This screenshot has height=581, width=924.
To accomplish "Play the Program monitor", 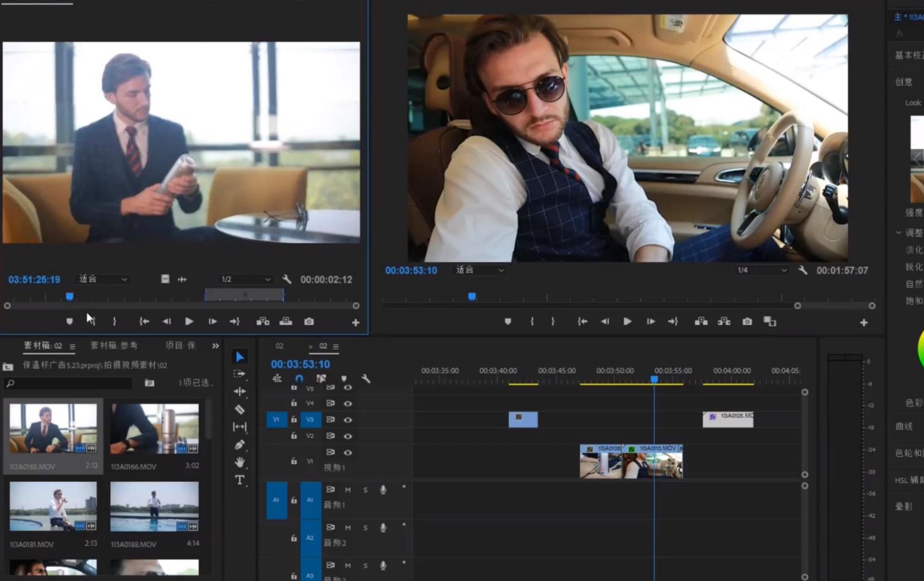I will coord(627,321).
